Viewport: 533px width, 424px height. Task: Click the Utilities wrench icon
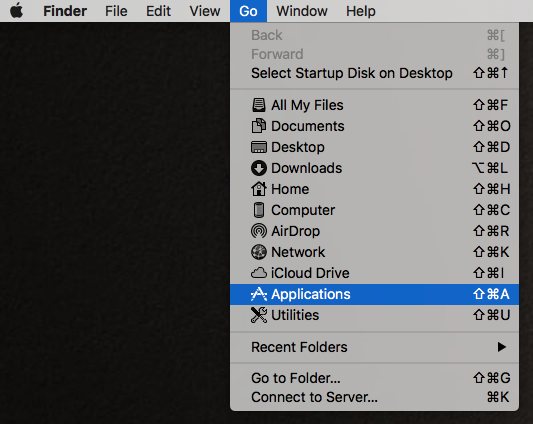[x=259, y=315]
